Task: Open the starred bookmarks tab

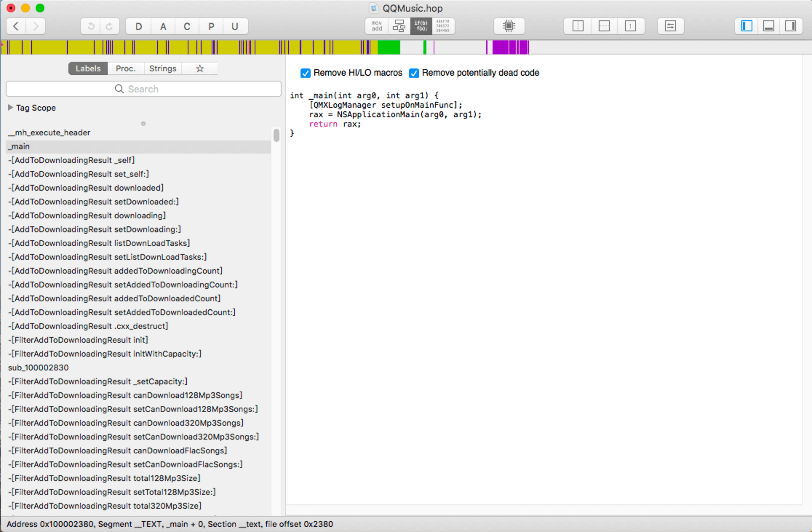Action: point(200,68)
